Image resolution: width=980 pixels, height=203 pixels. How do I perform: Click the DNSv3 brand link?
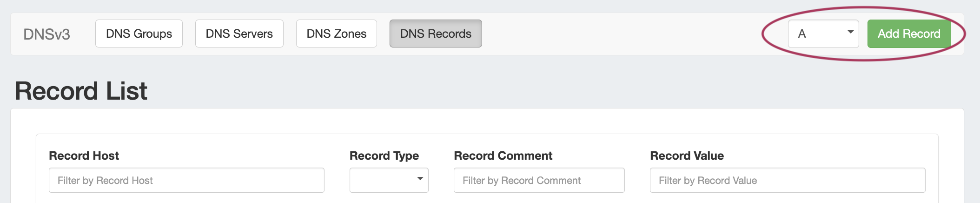[x=46, y=34]
